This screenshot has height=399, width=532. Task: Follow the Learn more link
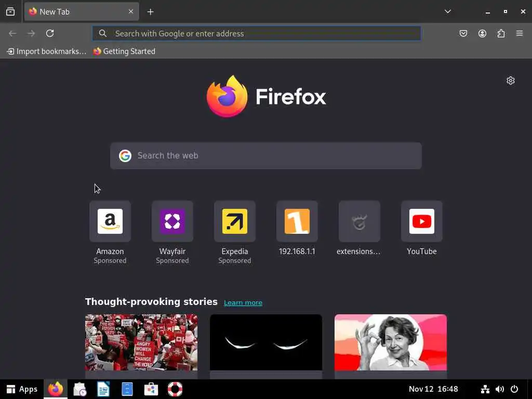pos(243,303)
